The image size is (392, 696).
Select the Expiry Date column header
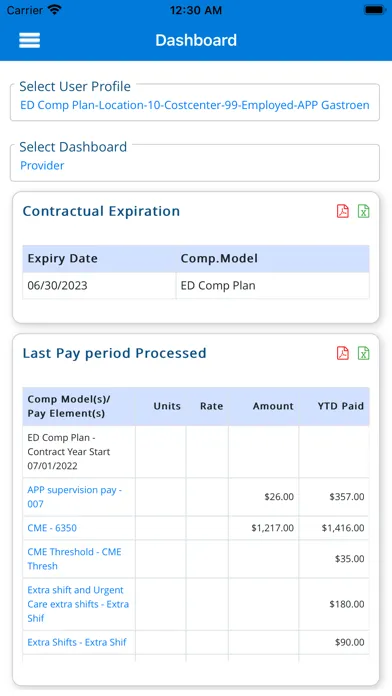pyautogui.click(x=62, y=259)
